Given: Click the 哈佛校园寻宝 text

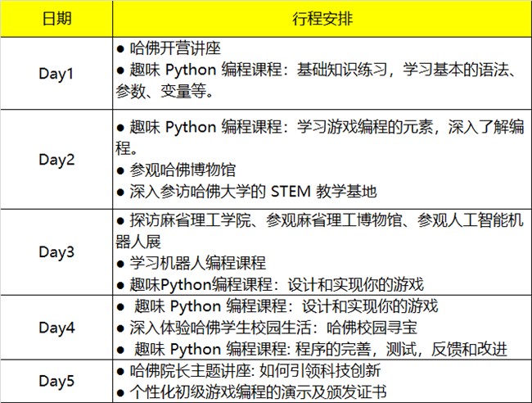Looking at the screenshot, I should [367, 328].
